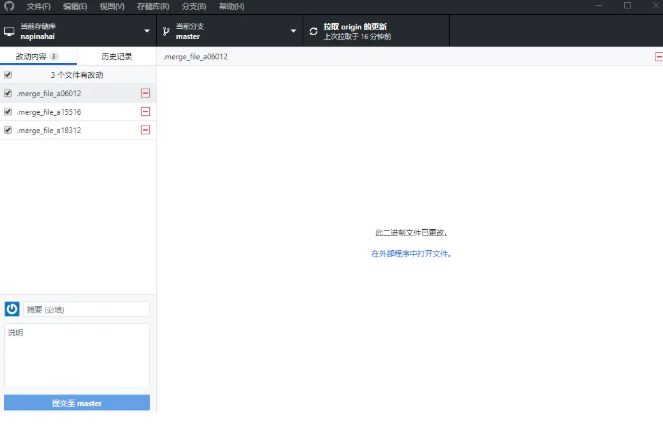
Task: Click the branch icon next to master
Action: click(x=166, y=31)
